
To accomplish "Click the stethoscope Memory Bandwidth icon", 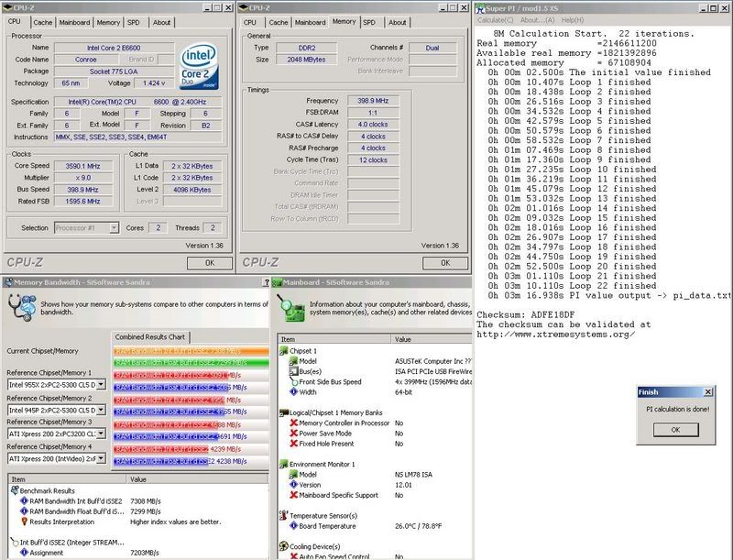I will [22, 307].
